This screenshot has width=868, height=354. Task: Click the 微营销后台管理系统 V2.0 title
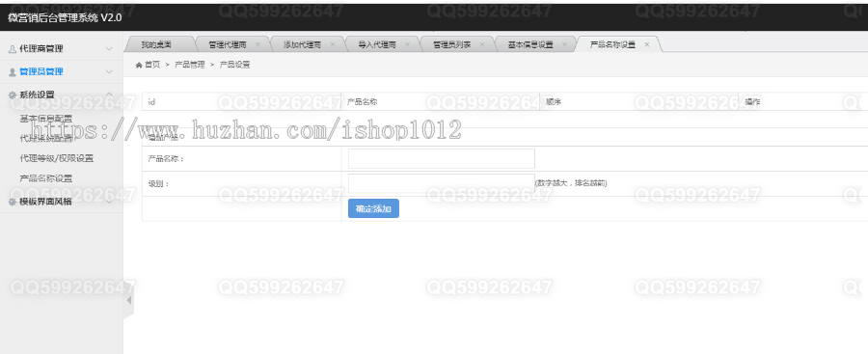pos(65,17)
